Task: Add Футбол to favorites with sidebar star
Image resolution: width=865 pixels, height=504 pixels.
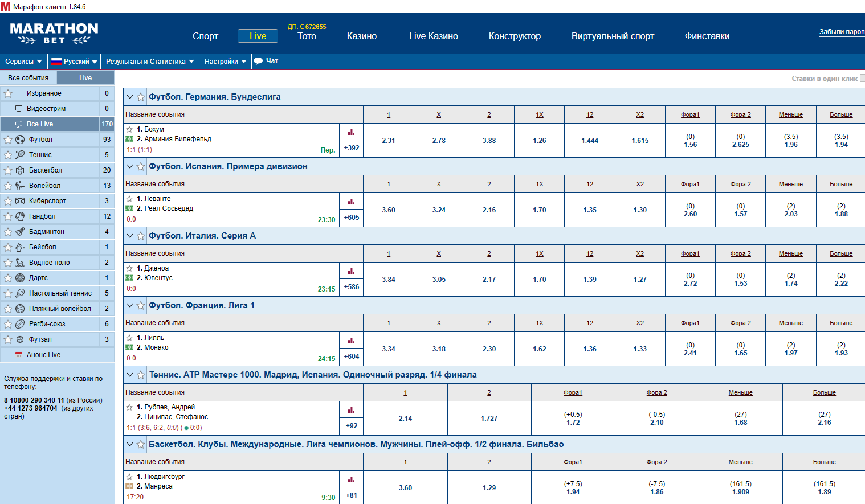Action: [8, 140]
